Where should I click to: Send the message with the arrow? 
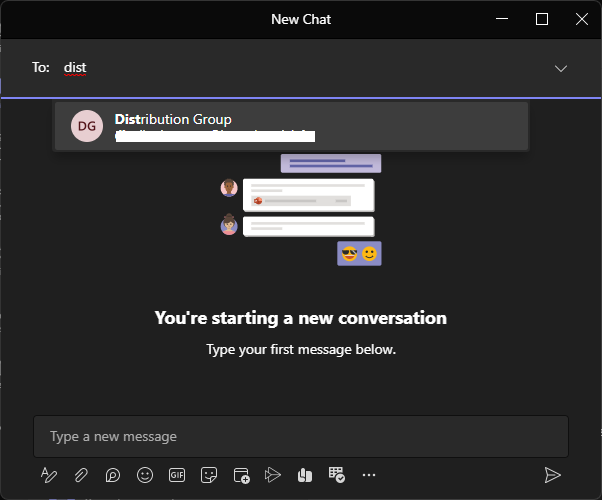[552, 474]
